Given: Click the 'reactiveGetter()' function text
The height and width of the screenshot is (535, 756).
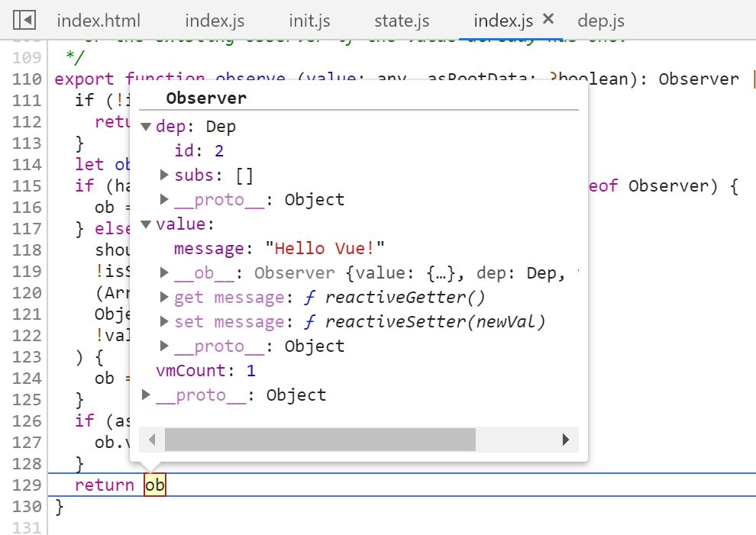Looking at the screenshot, I should point(405,297).
